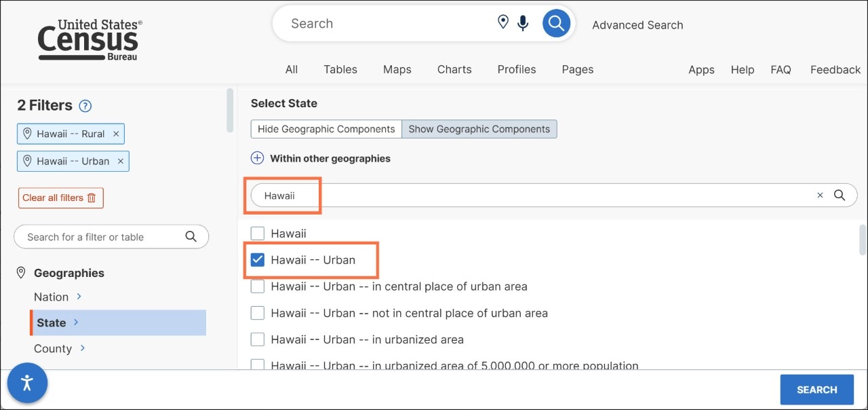Uncheck the Hawaii -- Urban checkbox
The image size is (868, 410).
tap(258, 260)
